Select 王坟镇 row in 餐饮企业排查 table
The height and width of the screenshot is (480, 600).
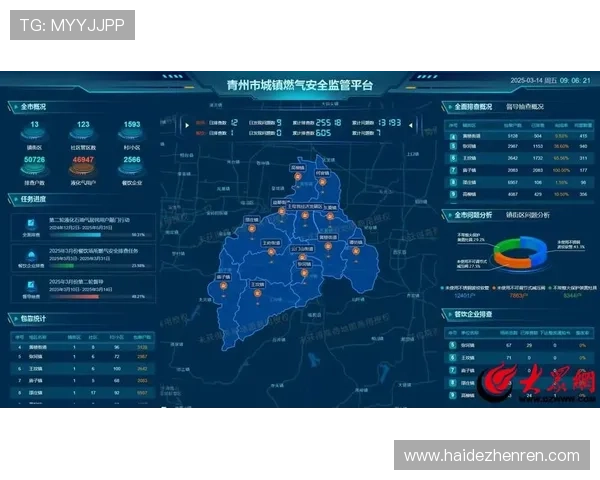[x=519, y=358]
